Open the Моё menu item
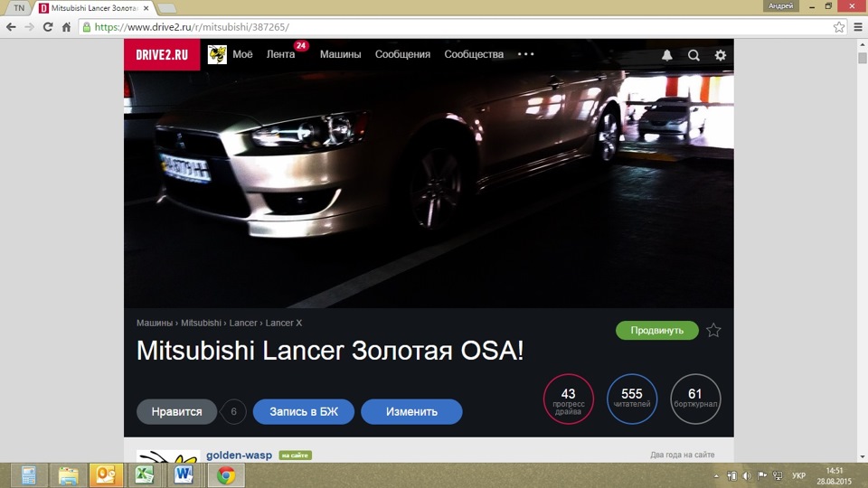The image size is (868, 488). point(242,54)
